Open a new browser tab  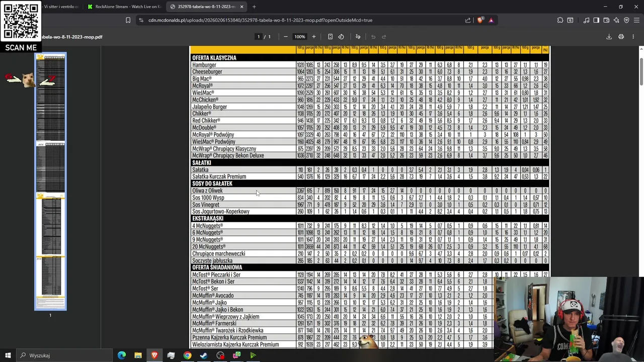(254, 7)
